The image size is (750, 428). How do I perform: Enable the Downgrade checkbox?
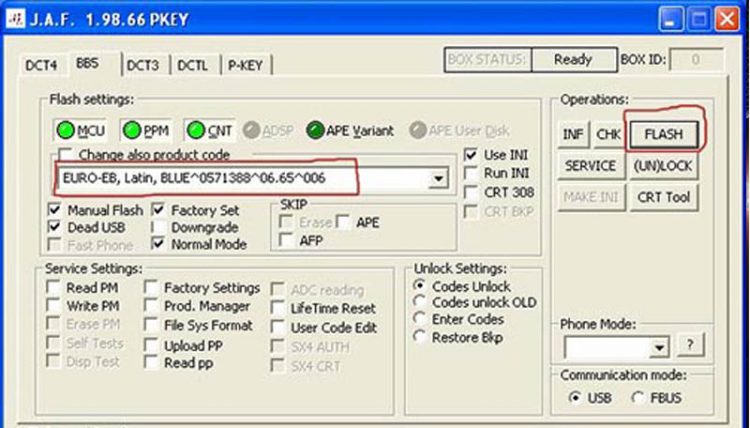coord(158,227)
